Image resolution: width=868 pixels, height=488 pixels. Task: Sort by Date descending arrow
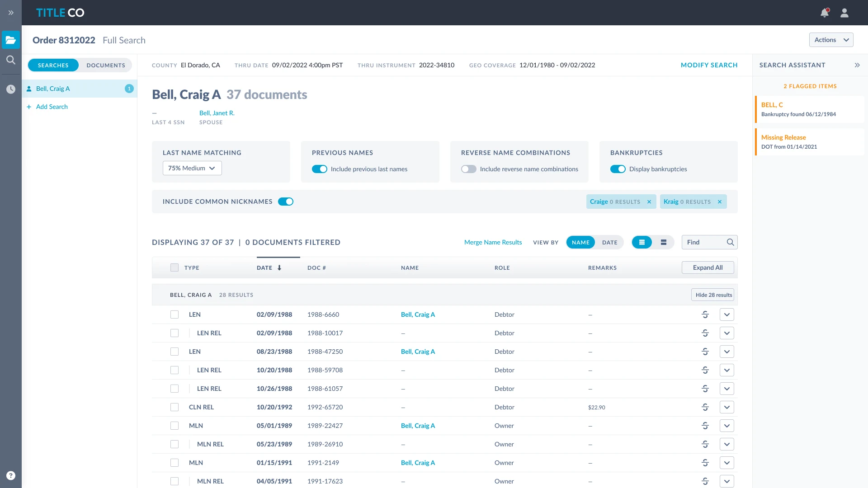point(279,267)
